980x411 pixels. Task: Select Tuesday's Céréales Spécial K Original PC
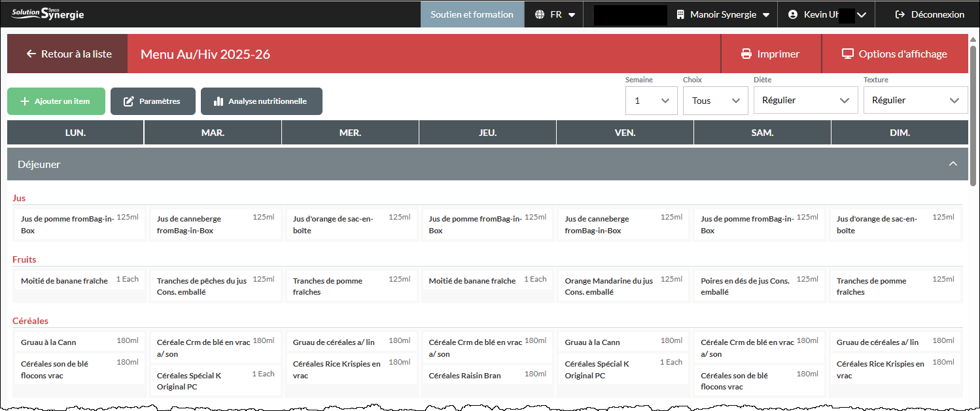(215, 380)
